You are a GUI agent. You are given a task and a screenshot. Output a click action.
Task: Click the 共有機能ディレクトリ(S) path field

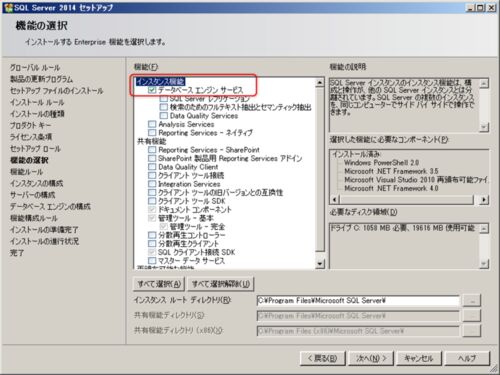point(358,316)
